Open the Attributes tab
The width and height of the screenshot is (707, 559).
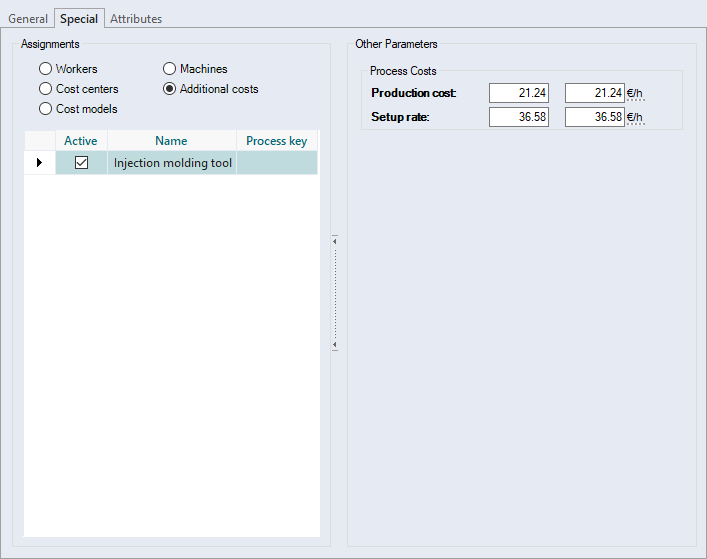(x=136, y=19)
